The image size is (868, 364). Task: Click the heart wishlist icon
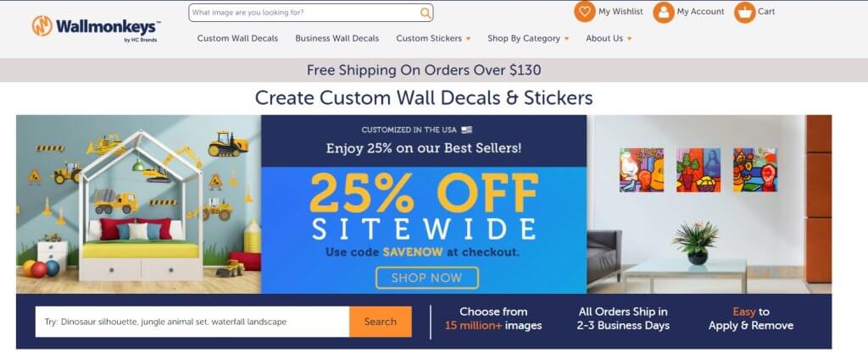pyautogui.click(x=585, y=12)
